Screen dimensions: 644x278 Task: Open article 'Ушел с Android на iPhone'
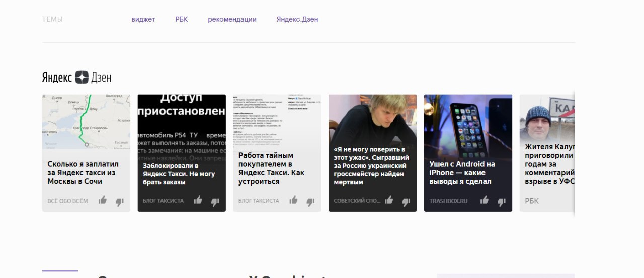(462, 172)
